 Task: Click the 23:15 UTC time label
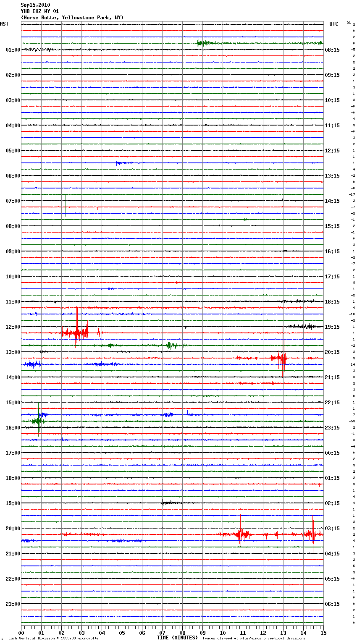332,428
